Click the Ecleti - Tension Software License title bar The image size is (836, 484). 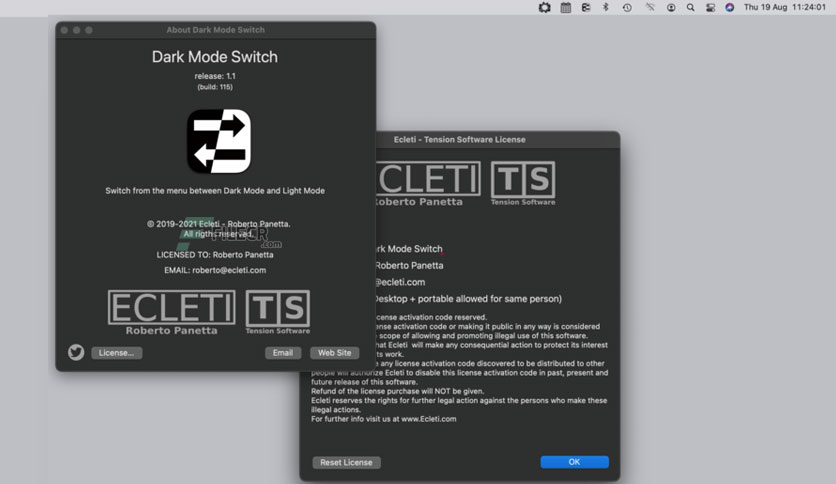pyautogui.click(x=497, y=140)
